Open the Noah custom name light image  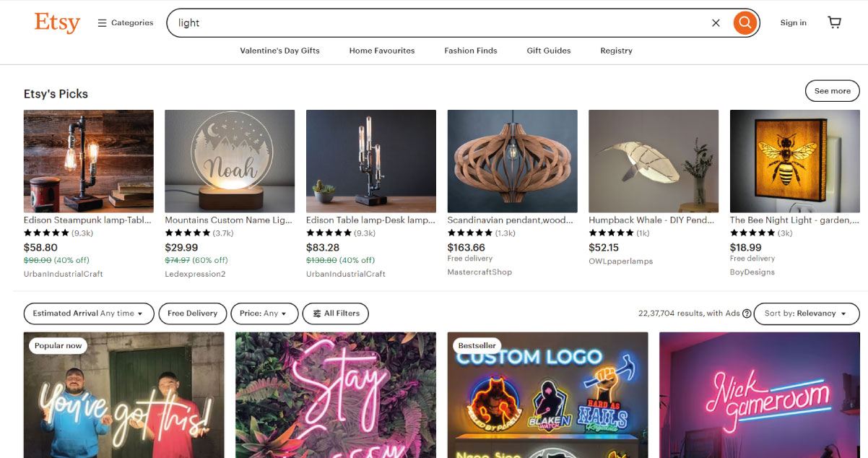[230, 160]
